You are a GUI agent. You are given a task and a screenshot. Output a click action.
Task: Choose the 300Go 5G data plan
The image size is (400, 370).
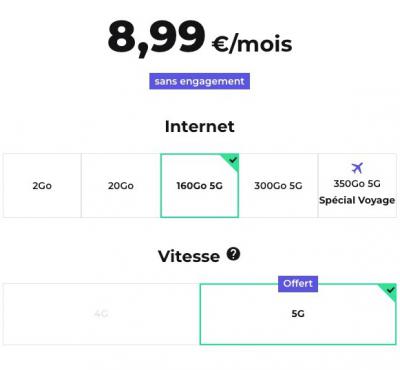point(278,186)
